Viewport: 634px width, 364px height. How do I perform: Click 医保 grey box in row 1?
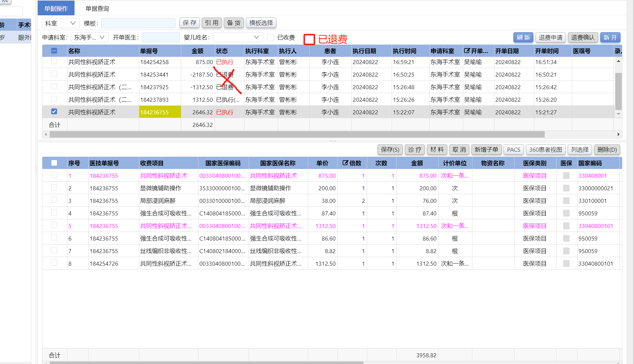click(x=566, y=176)
